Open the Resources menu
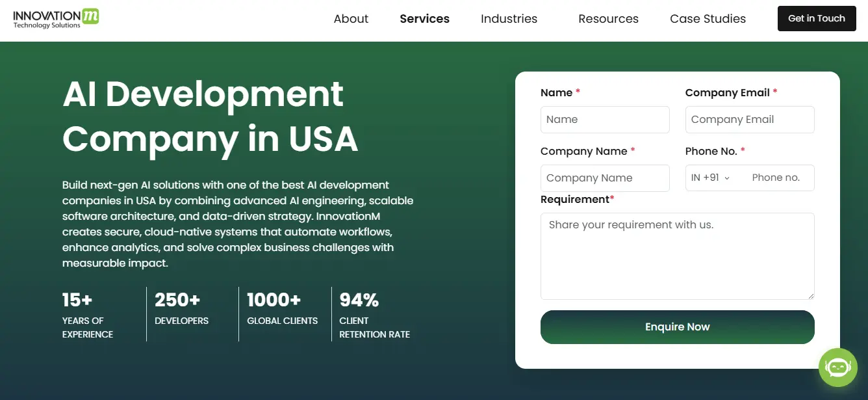 [x=608, y=19]
